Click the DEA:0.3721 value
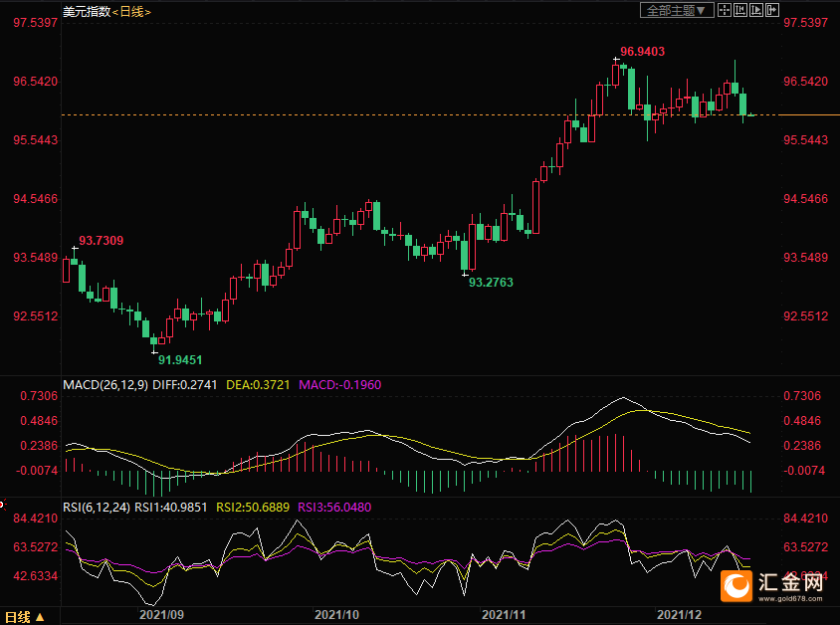The height and width of the screenshot is (625, 840). [258, 384]
